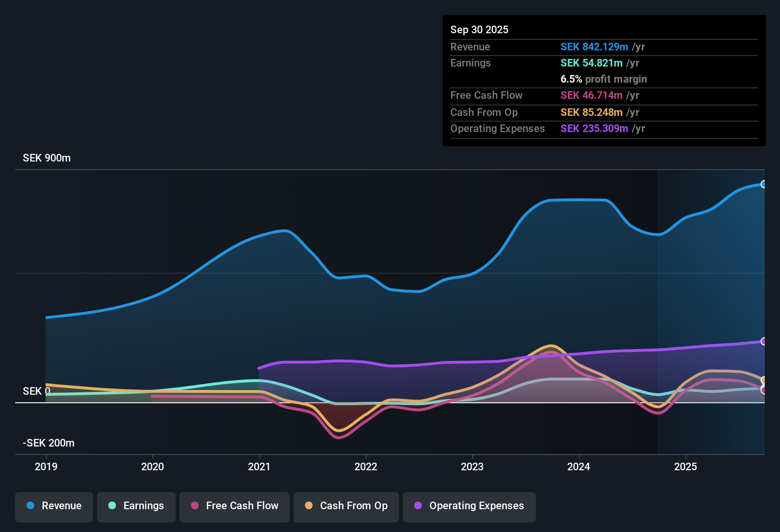
Task: Expand the Operating Expenses legend entry
Action: [469, 506]
